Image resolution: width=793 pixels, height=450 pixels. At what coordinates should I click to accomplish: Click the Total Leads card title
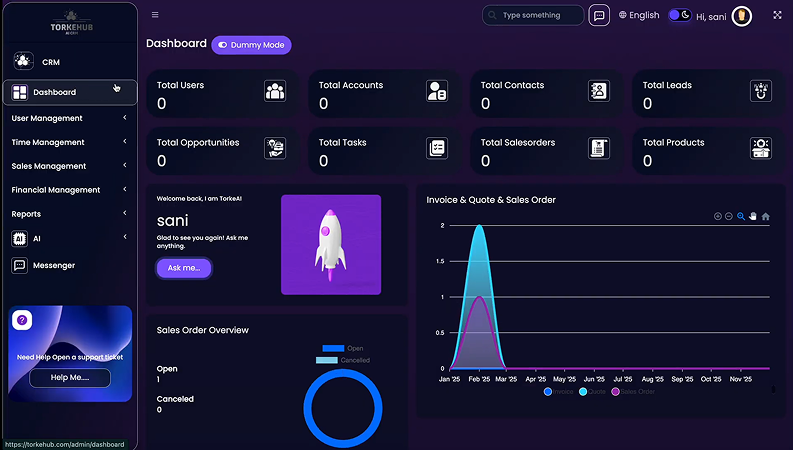[667, 85]
